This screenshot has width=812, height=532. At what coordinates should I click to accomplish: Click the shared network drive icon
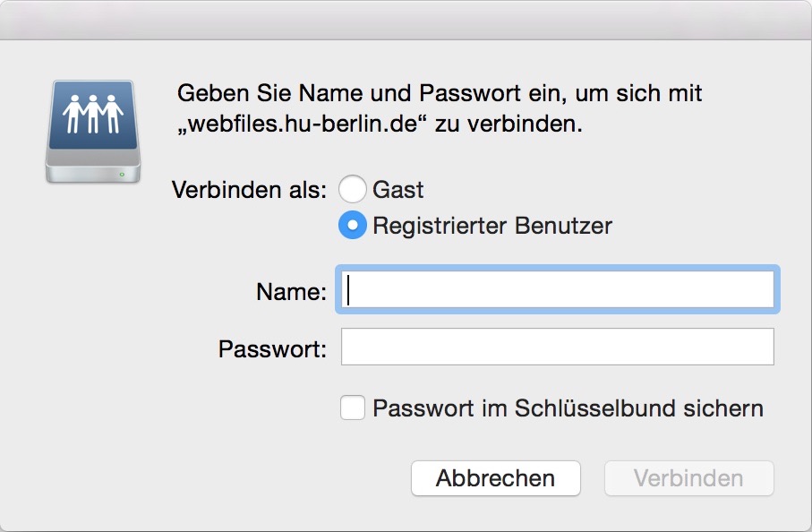click(93, 131)
